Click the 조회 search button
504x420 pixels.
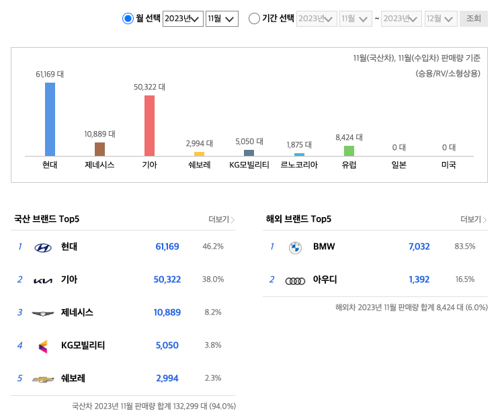click(x=474, y=19)
